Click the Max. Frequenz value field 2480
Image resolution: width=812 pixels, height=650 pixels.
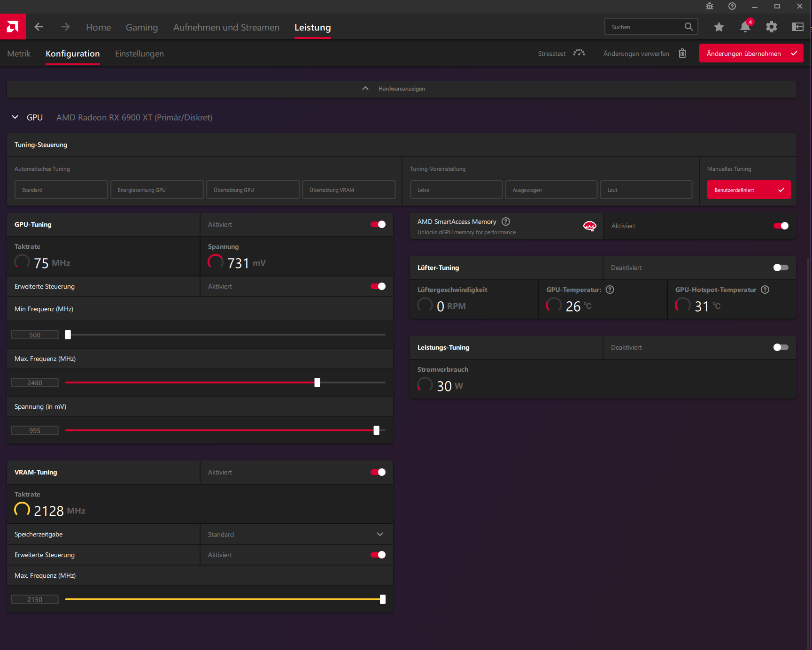35,382
